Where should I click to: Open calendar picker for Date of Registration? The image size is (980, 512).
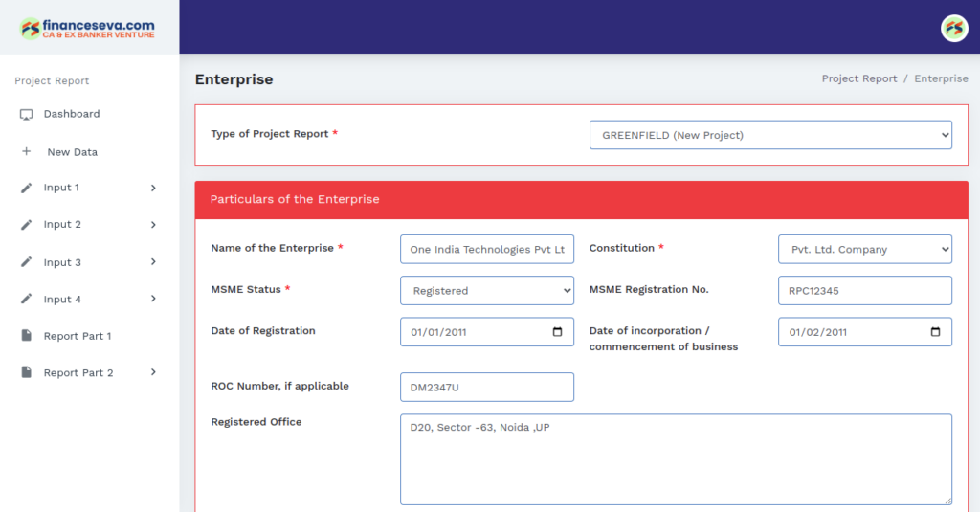pos(558,332)
